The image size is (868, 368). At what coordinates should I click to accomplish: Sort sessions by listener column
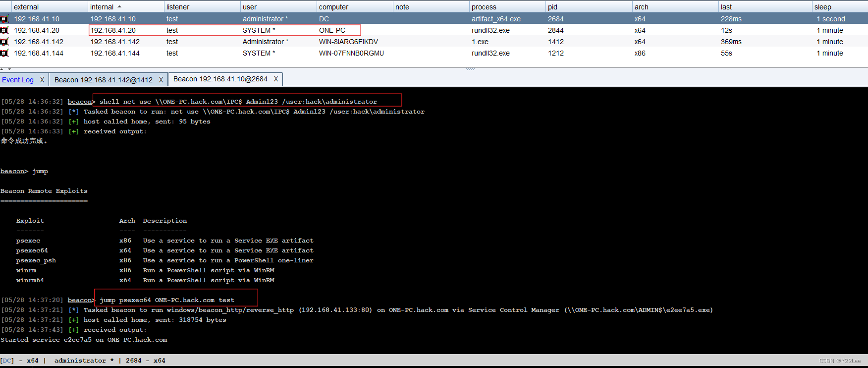coord(202,7)
